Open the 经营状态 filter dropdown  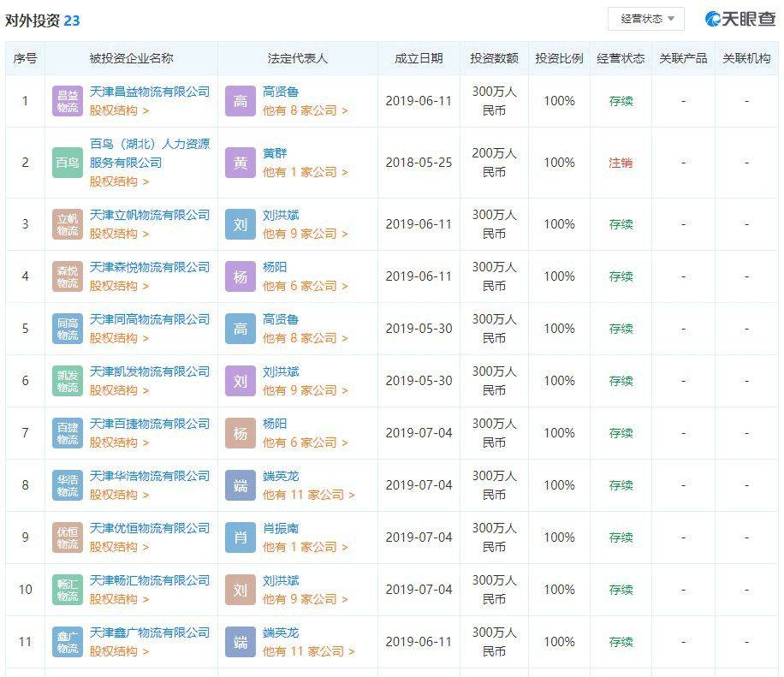[645, 19]
